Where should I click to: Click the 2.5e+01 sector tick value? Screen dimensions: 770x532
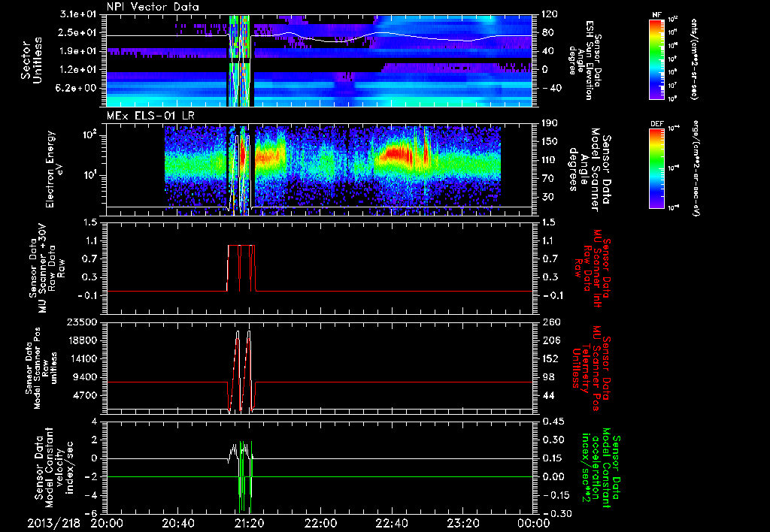click(x=79, y=32)
